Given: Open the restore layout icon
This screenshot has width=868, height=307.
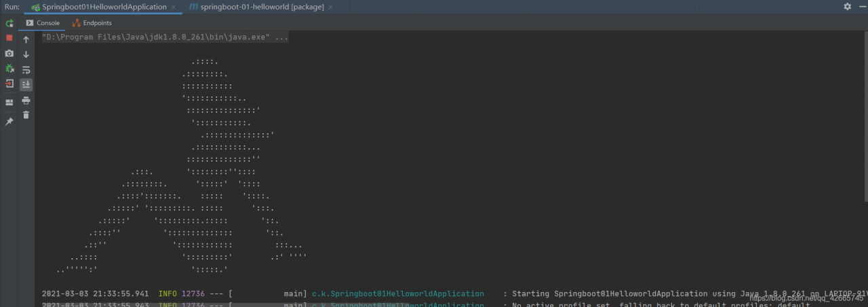Looking at the screenshot, I should 9,103.
